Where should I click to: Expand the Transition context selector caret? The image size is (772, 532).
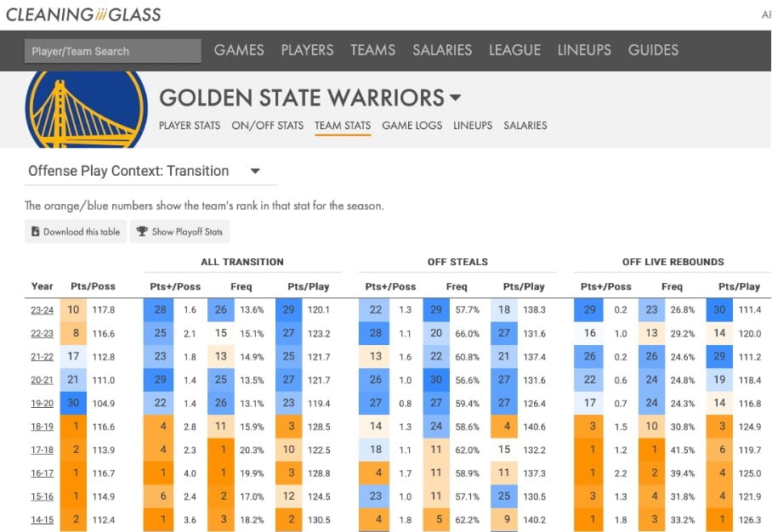[x=254, y=171]
